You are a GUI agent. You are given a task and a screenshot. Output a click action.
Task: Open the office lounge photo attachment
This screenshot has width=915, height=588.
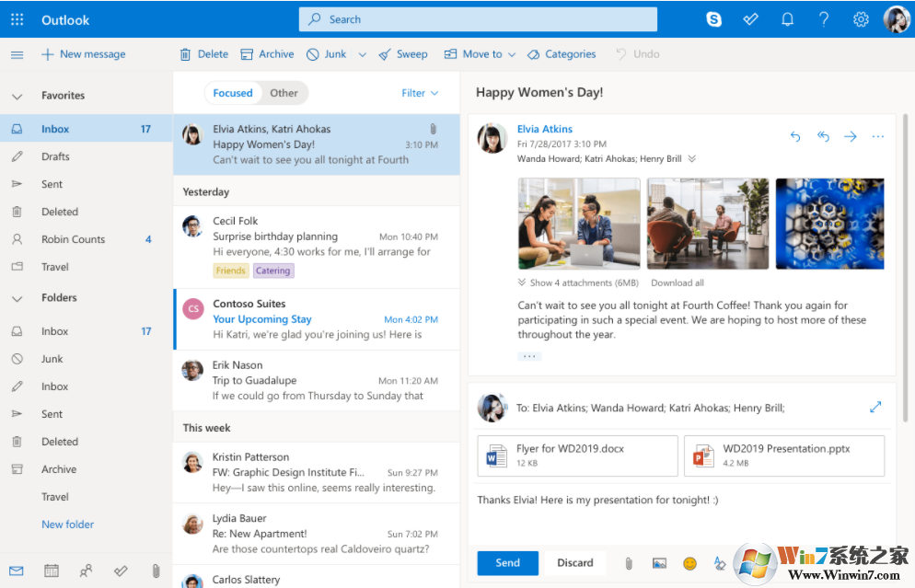tap(708, 224)
